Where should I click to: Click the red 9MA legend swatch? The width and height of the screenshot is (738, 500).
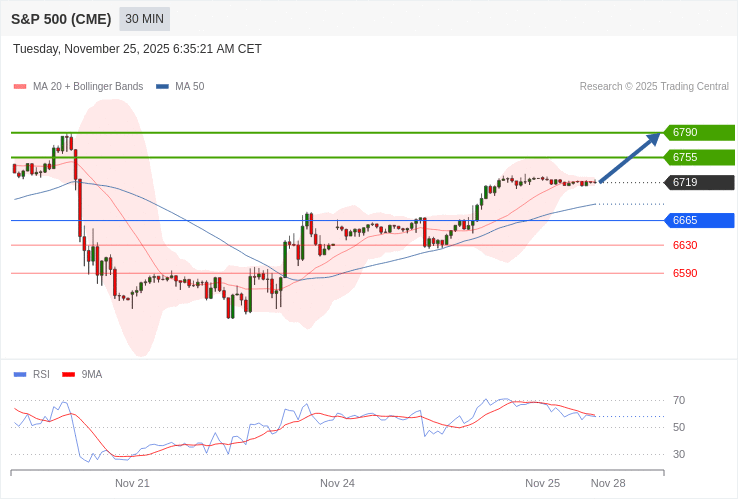coord(68,375)
